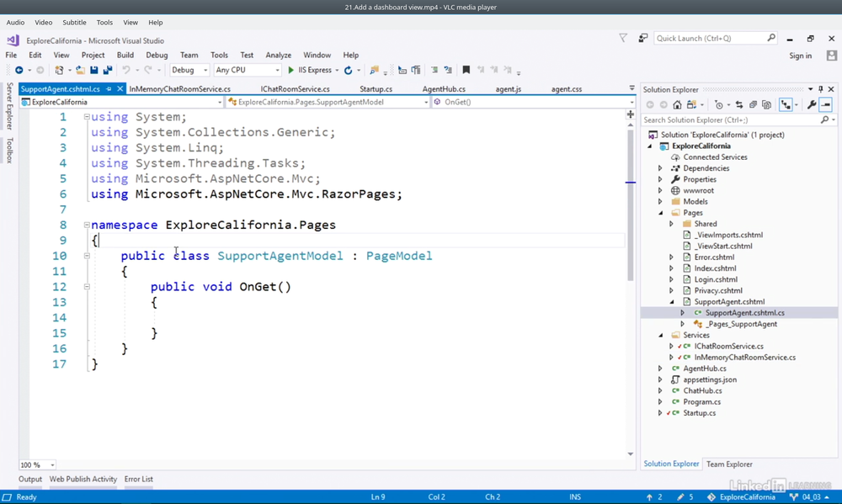Image resolution: width=842 pixels, height=504 pixels.
Task: Toggle the INS insert mode indicator
Action: (x=575, y=497)
